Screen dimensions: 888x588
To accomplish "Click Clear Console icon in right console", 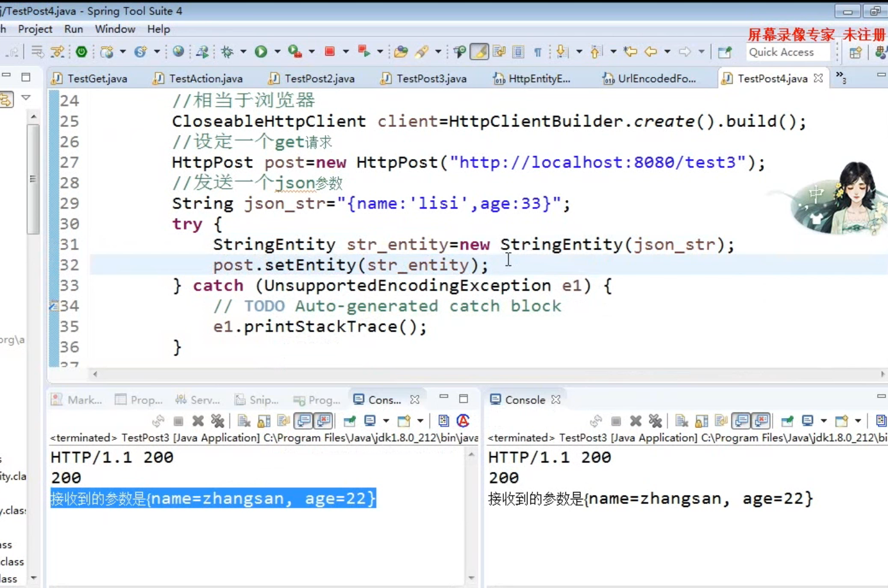I will (682, 421).
